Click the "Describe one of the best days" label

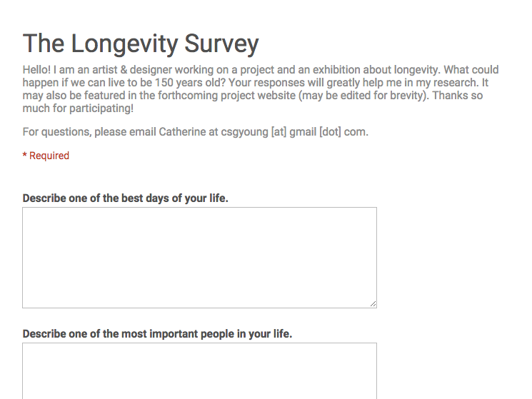pyautogui.click(x=125, y=198)
